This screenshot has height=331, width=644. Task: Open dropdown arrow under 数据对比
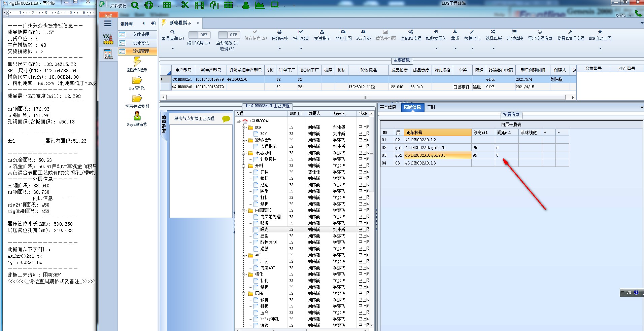(x=472, y=49)
